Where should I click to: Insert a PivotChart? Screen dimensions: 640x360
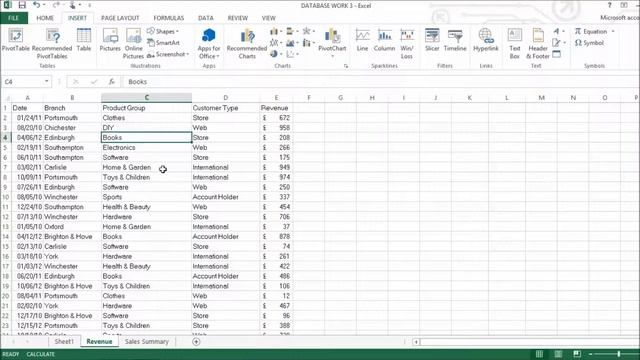coord(332,43)
